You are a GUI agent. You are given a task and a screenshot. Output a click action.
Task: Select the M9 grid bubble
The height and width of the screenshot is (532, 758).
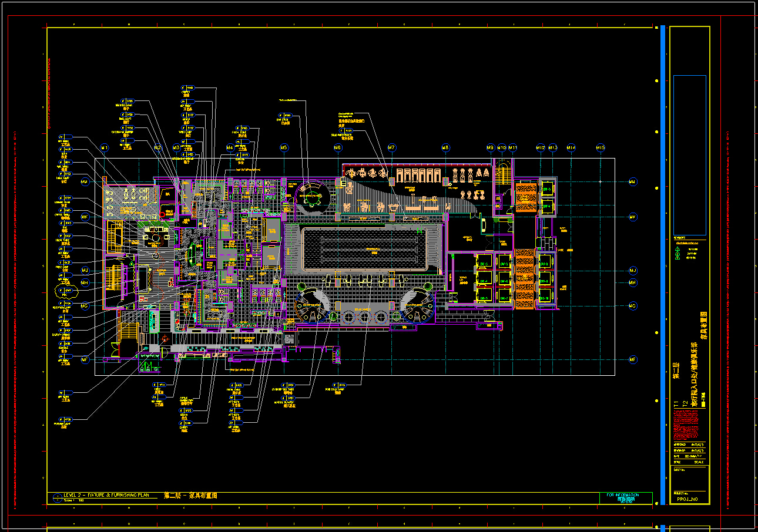[490, 147]
